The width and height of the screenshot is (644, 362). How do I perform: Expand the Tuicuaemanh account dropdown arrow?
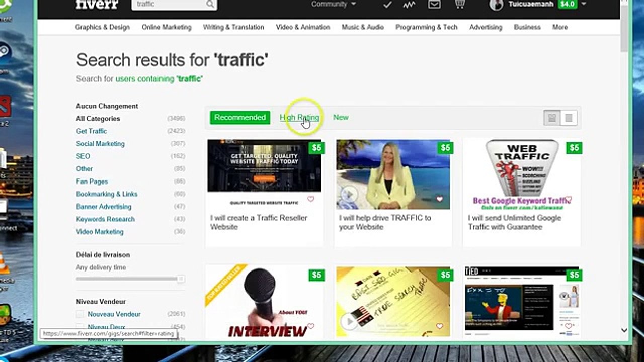[584, 4]
